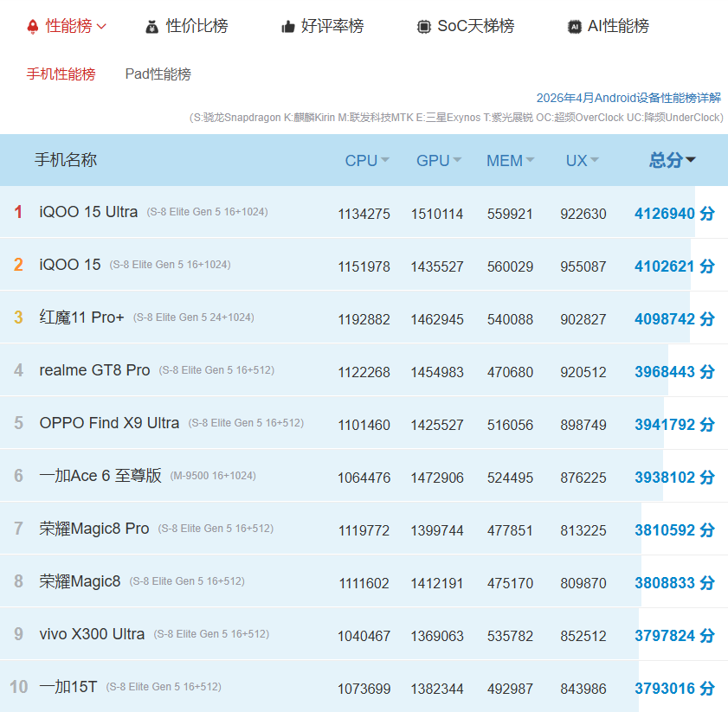Screen dimensions: 728x712
Task: Click total score 3810592 分
Action: [674, 530]
